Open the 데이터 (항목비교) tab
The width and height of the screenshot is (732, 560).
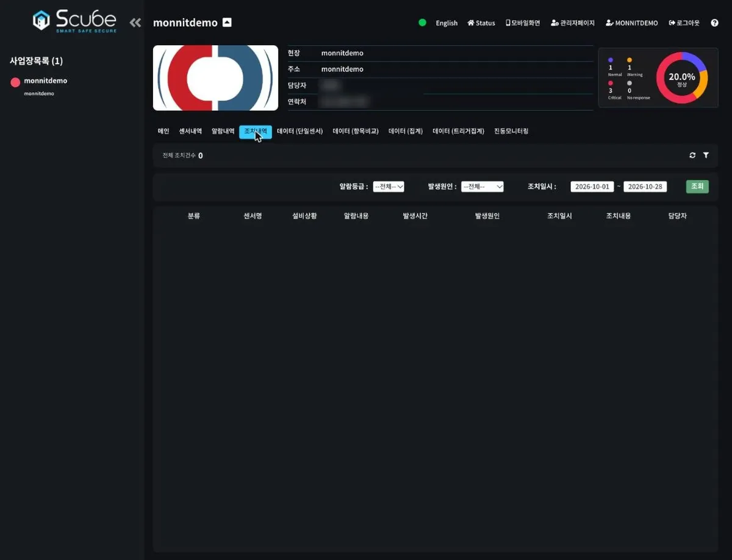point(356,131)
